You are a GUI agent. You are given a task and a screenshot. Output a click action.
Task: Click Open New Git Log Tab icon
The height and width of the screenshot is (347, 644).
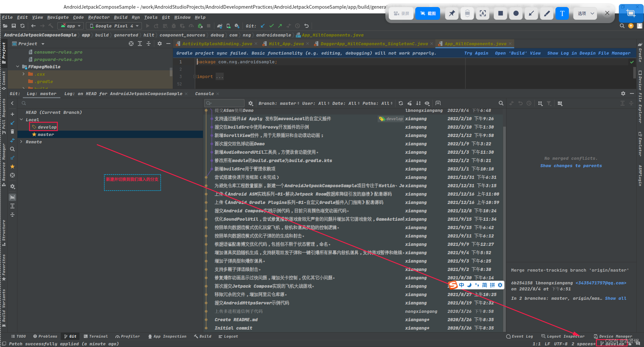(x=438, y=103)
